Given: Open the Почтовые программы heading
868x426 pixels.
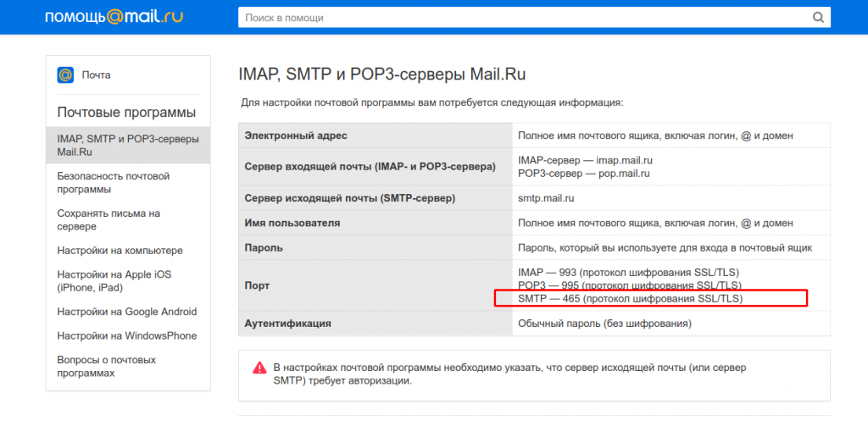Looking at the screenshot, I should (126, 113).
